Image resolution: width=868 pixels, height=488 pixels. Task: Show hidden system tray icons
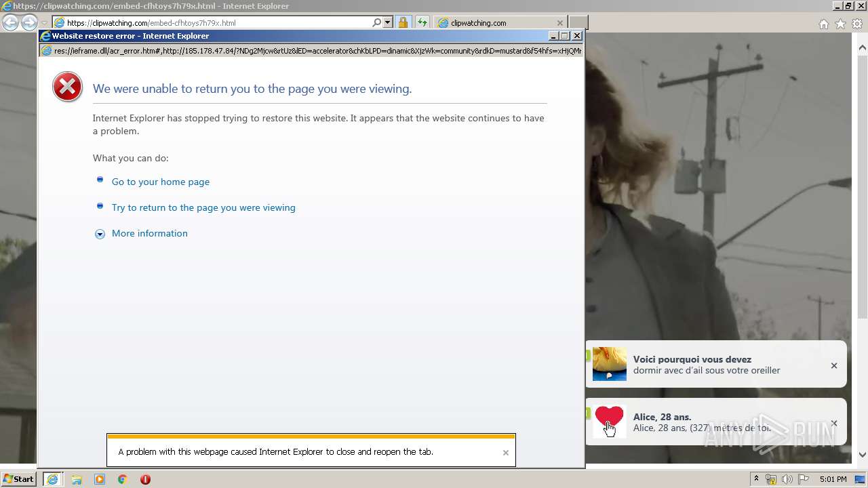(x=756, y=479)
